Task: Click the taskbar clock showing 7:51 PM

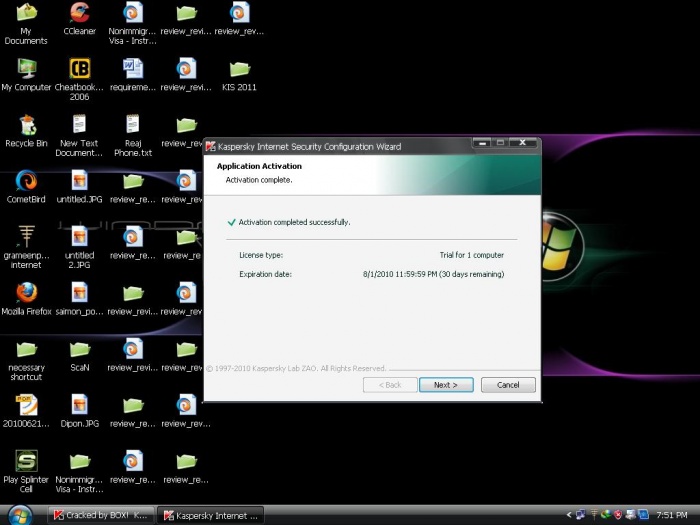Action: click(x=672, y=515)
